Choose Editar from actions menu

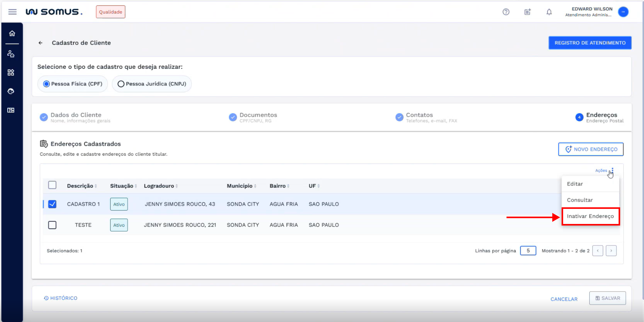click(x=575, y=184)
